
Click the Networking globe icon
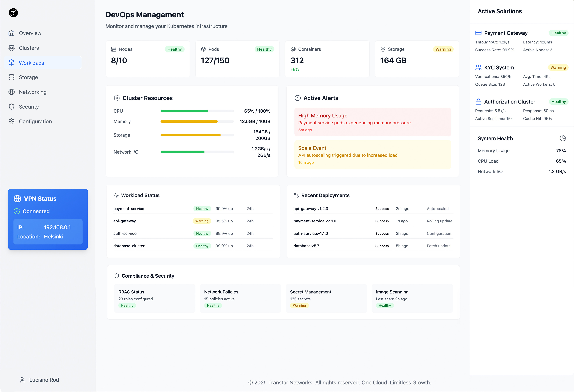[x=12, y=92]
